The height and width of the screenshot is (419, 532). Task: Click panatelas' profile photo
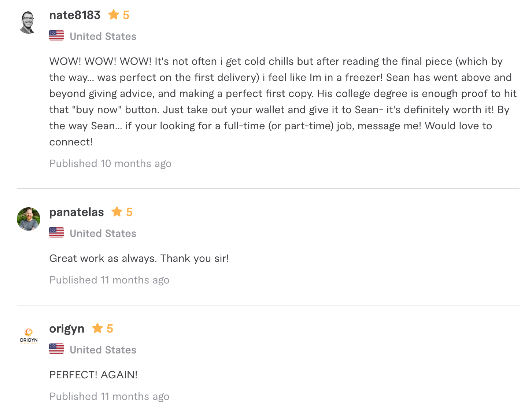[x=29, y=219]
